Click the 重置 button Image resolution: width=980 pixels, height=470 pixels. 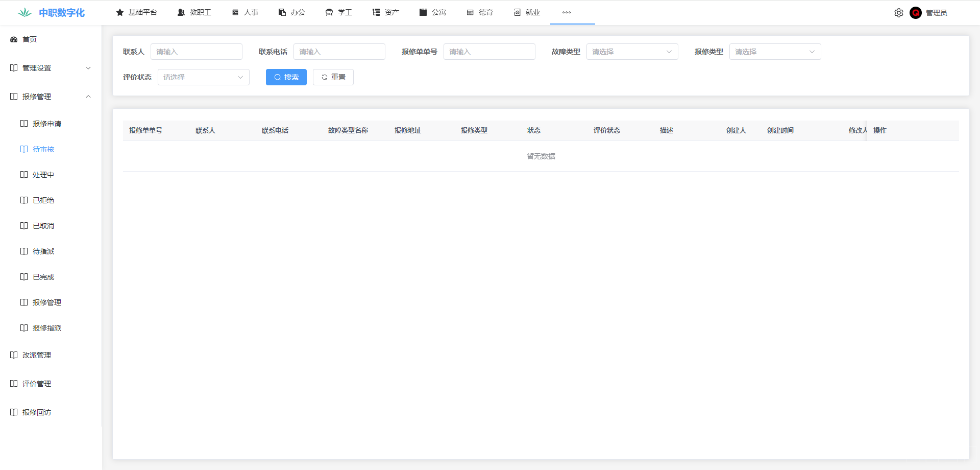coord(333,77)
